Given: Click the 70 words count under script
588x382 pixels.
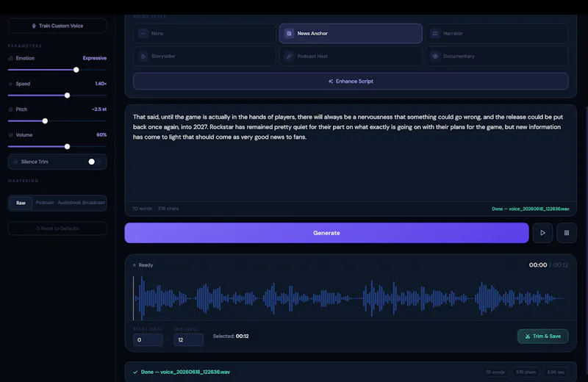Looking at the screenshot, I should [x=142, y=209].
